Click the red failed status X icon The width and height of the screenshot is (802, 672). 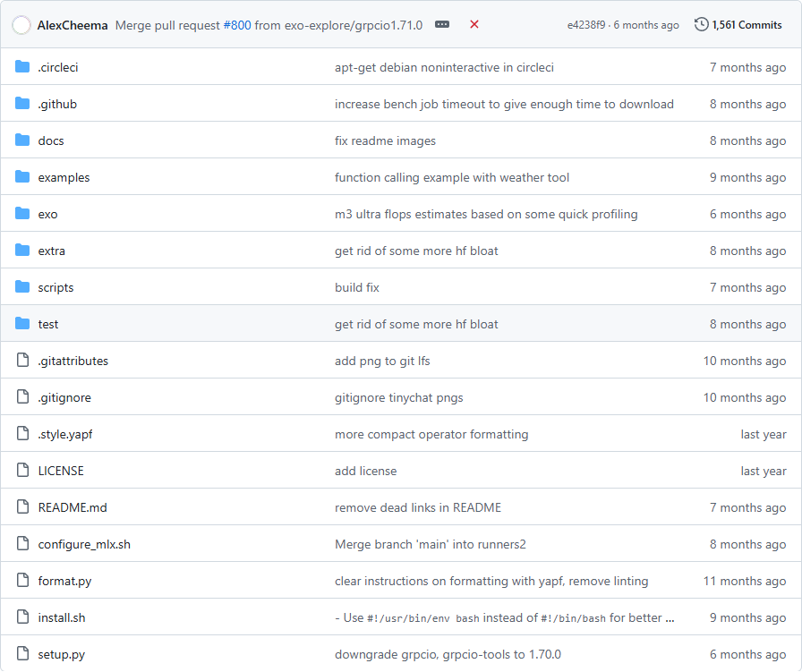click(474, 25)
